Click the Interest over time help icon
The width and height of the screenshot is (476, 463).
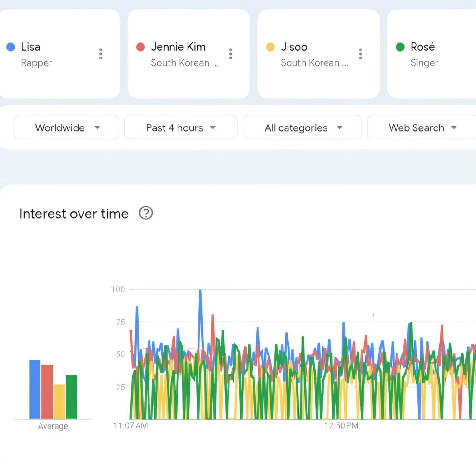(146, 213)
